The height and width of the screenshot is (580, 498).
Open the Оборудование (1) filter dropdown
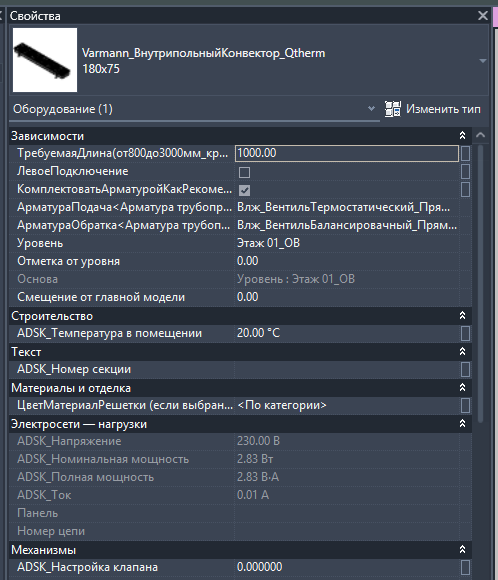(371, 109)
